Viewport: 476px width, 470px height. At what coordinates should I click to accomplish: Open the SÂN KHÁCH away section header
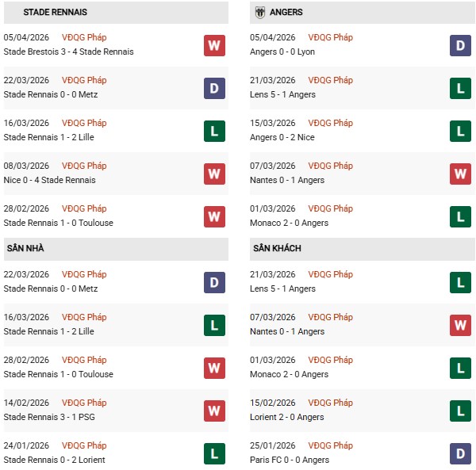[x=277, y=249]
